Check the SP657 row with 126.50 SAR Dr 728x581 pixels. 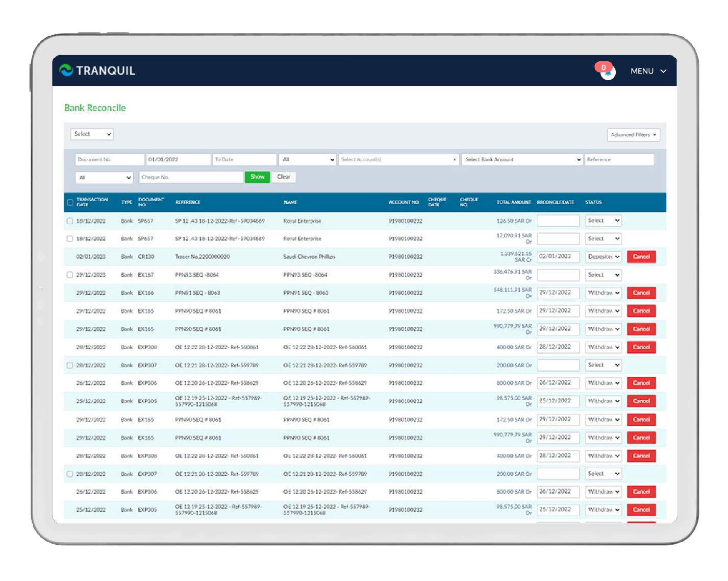70,221
